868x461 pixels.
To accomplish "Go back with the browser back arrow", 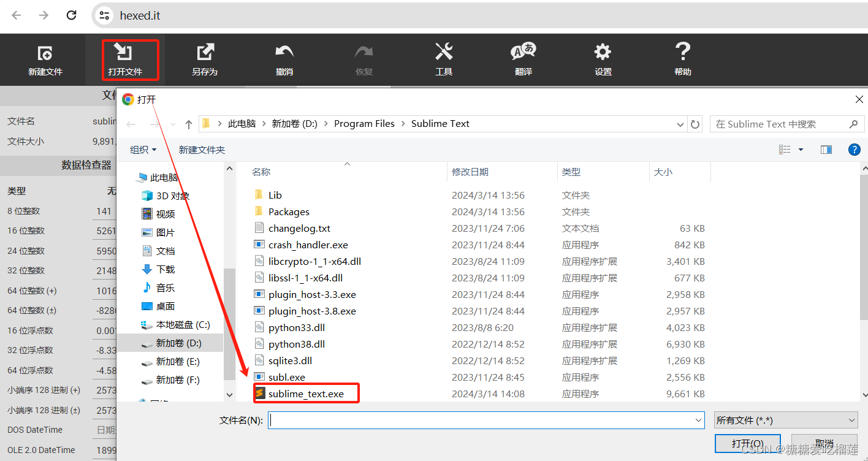I will point(17,15).
